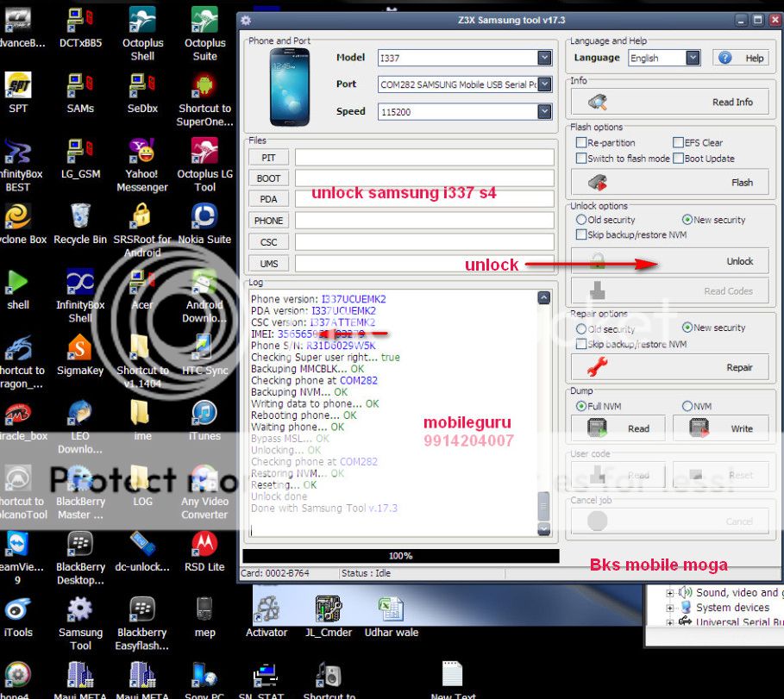
Task: Select the NVM dump radio button
Action: pos(687,406)
